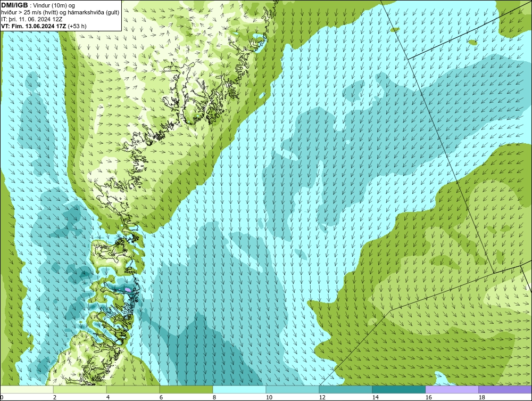The width and height of the screenshot is (532, 401).
Task: Click the legend scale label '8'
Action: coord(214,397)
